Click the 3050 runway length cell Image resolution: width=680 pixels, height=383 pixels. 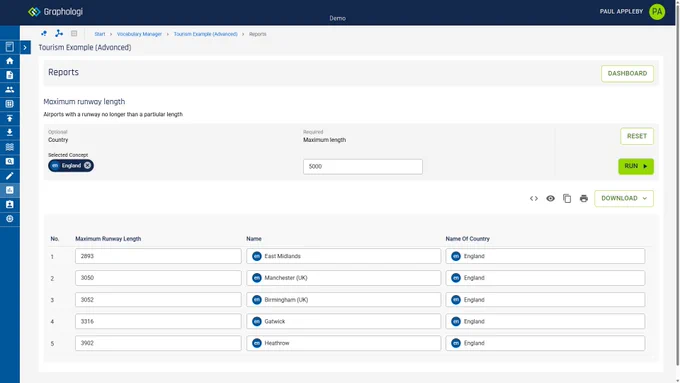(158, 278)
